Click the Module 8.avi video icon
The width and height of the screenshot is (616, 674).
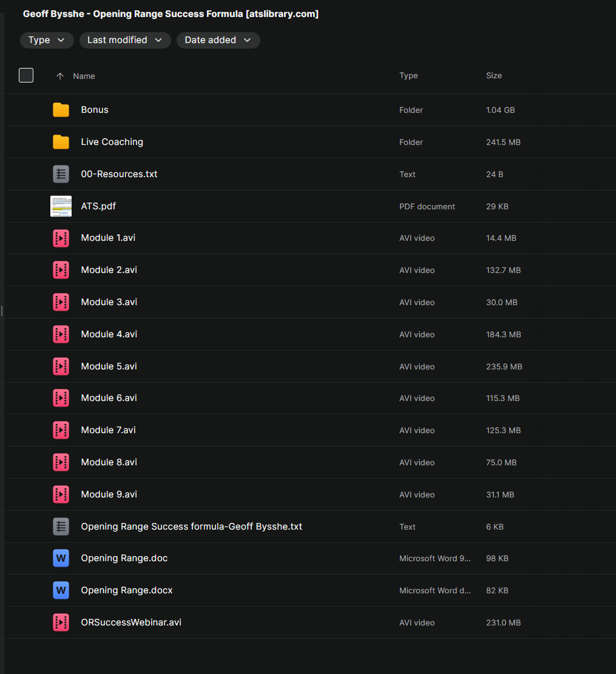point(61,462)
